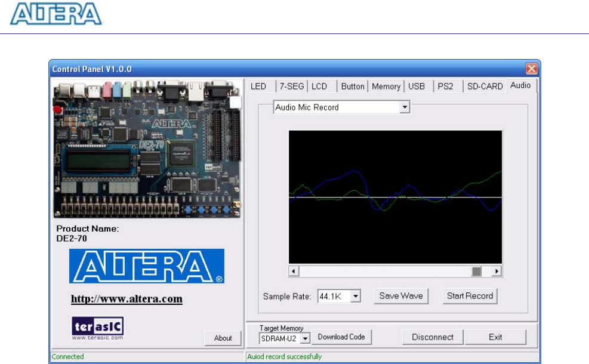Click the 'Target Memory' label

(281, 328)
